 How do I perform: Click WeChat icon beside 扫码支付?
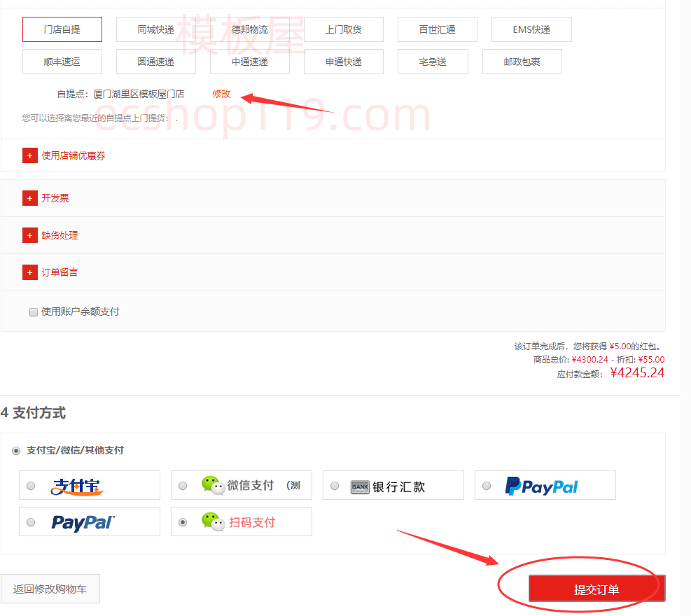(214, 521)
